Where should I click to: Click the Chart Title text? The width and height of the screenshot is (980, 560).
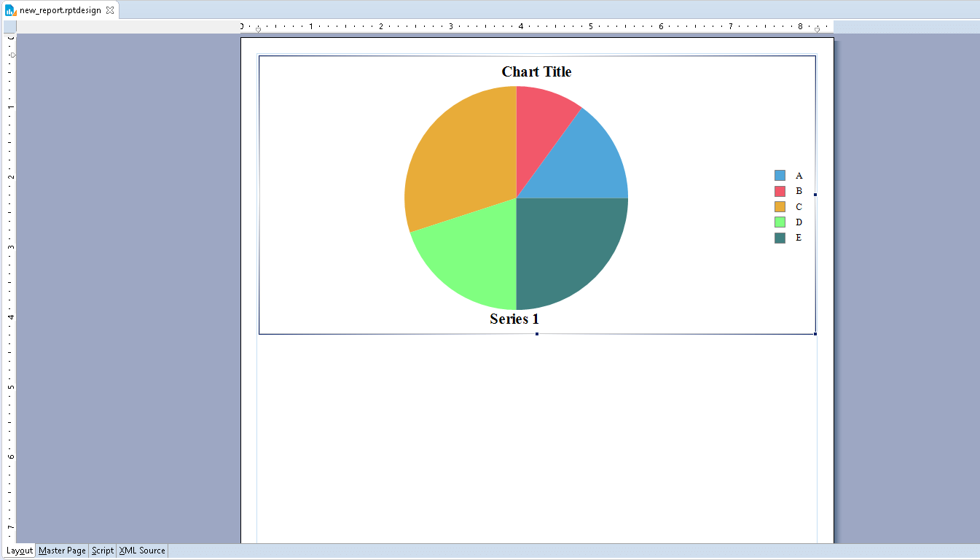[x=536, y=71]
